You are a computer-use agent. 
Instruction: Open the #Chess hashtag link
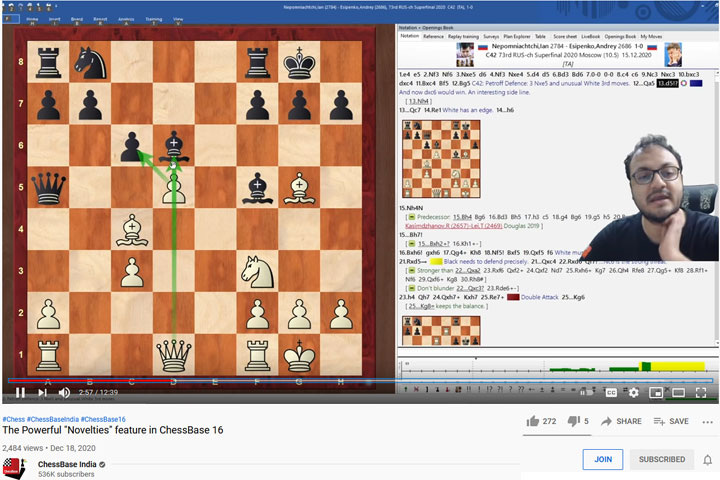14,419
